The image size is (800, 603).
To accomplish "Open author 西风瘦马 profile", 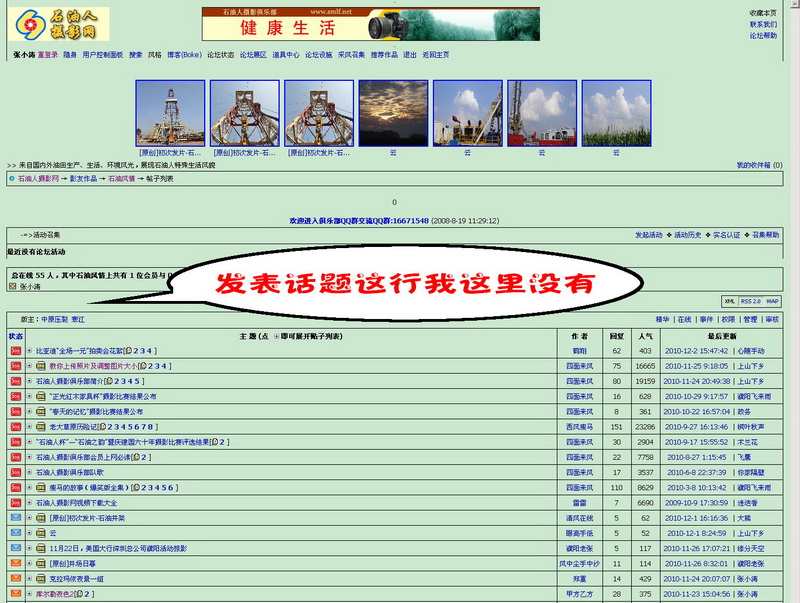I will tap(580, 427).
